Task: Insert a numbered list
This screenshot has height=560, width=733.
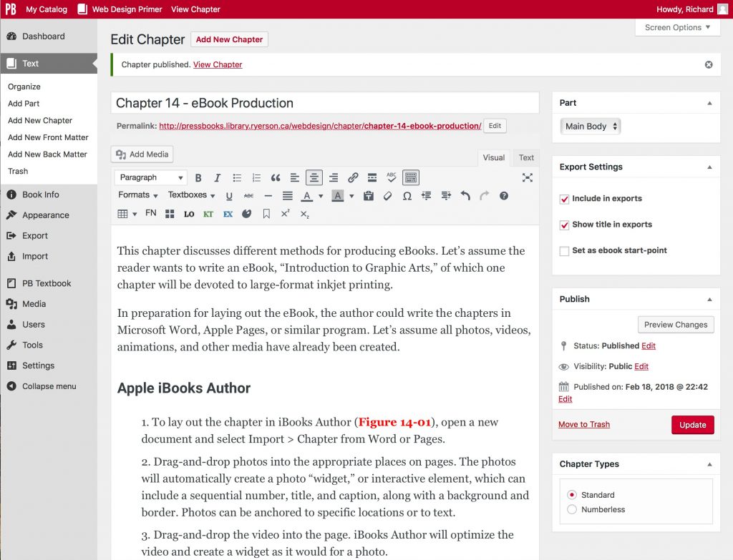Action: [x=256, y=178]
